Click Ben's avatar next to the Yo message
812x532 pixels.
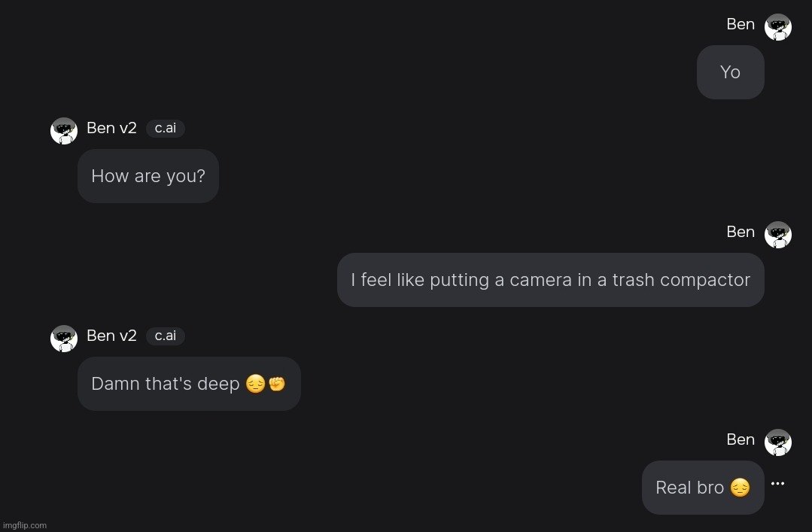click(778, 27)
